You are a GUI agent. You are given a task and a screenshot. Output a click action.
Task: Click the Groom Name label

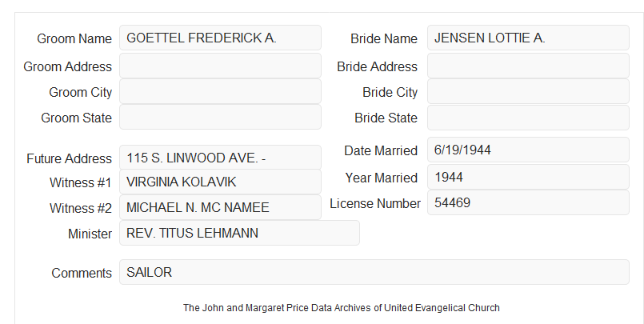click(x=74, y=38)
